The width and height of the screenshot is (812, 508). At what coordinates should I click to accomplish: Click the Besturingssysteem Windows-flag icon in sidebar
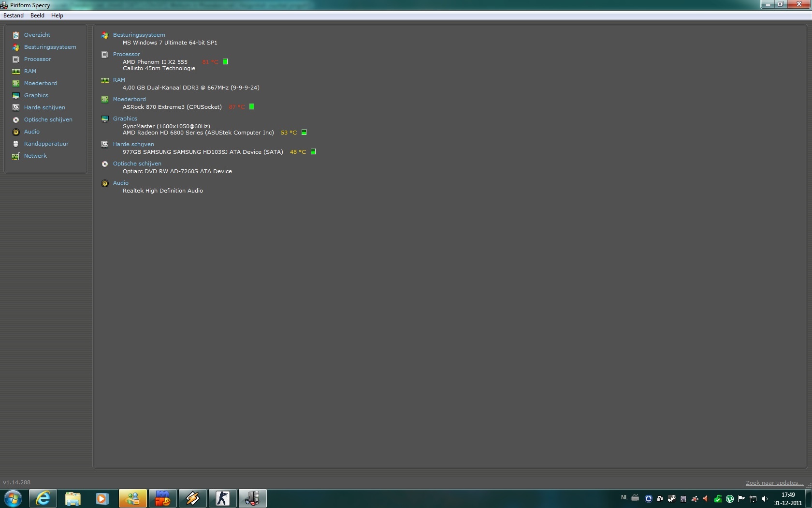16,47
